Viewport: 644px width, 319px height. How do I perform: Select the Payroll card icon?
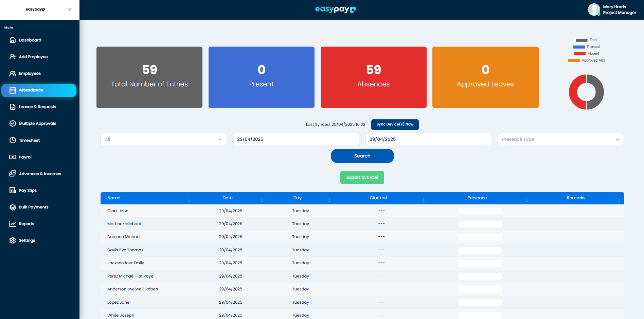(x=13, y=157)
